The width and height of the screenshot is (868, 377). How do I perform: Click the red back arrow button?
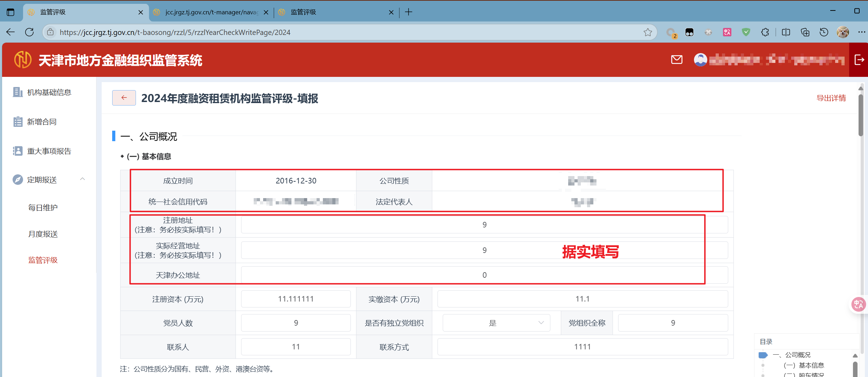point(124,98)
